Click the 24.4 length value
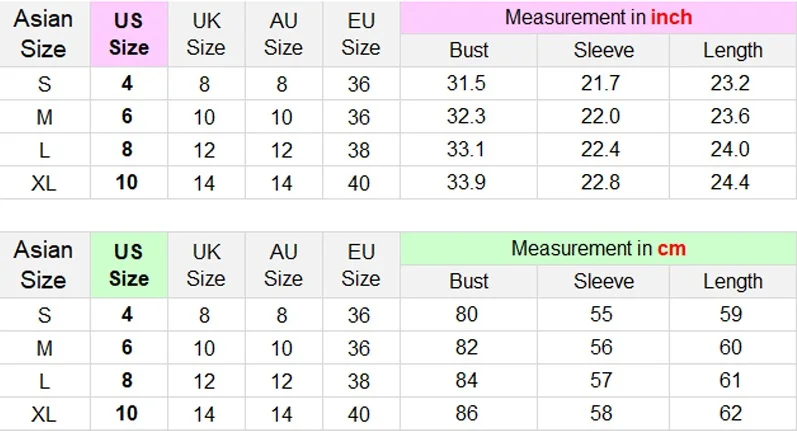 coord(730,183)
